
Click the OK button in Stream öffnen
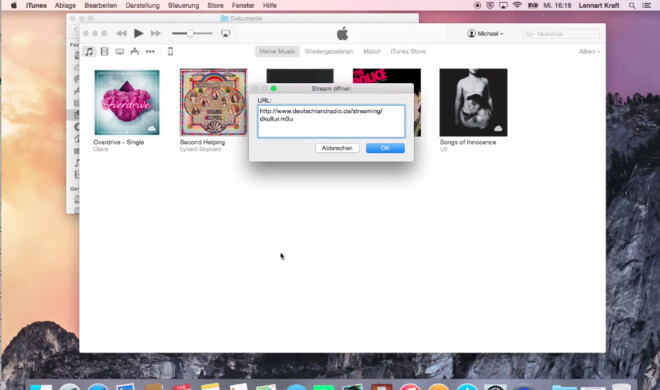385,148
